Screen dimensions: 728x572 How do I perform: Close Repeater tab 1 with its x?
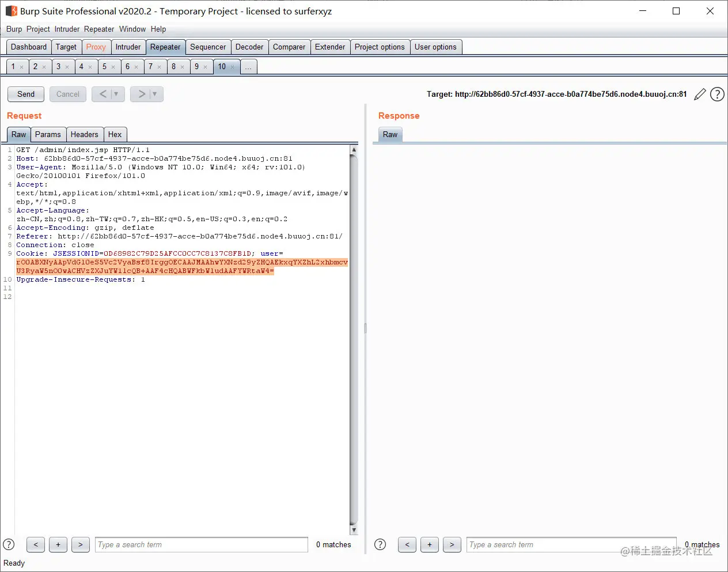click(x=22, y=67)
